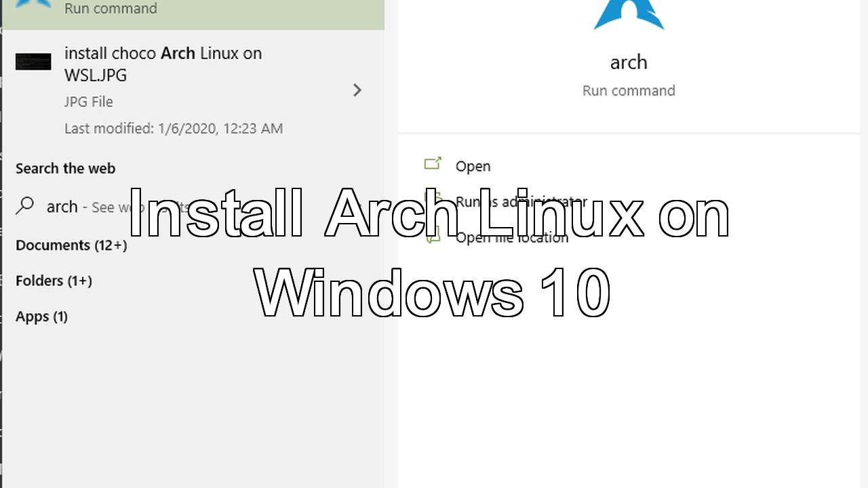
Task: Expand the Documents (12+) category
Action: 71,245
